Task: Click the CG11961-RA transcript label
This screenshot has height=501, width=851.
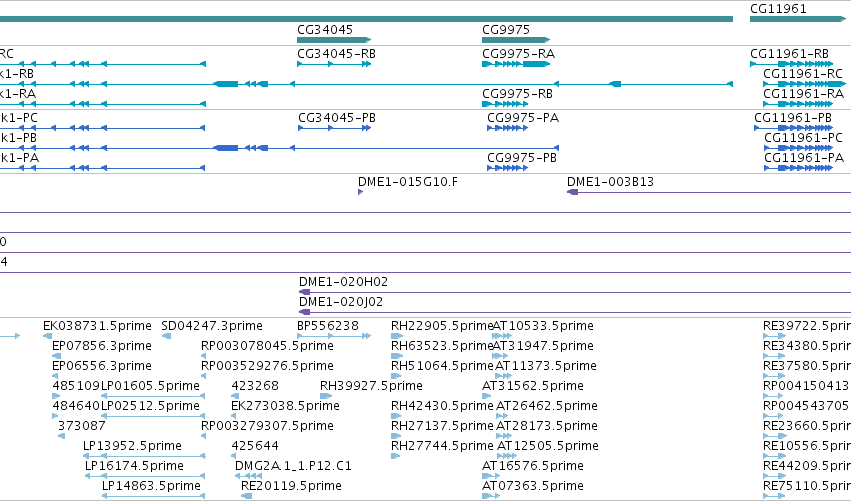Action: (803, 94)
